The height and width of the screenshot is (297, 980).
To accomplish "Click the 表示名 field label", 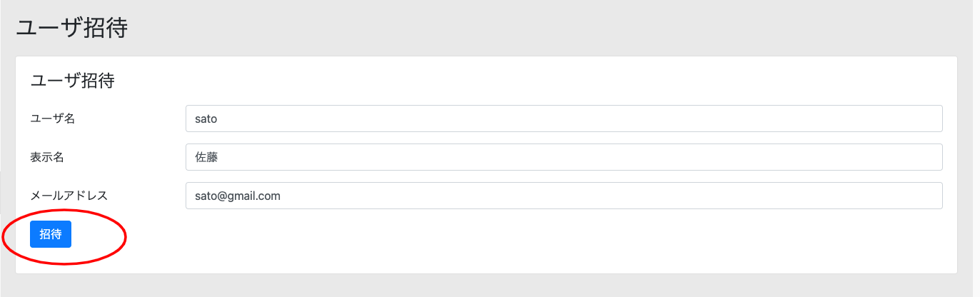I will (x=47, y=157).
